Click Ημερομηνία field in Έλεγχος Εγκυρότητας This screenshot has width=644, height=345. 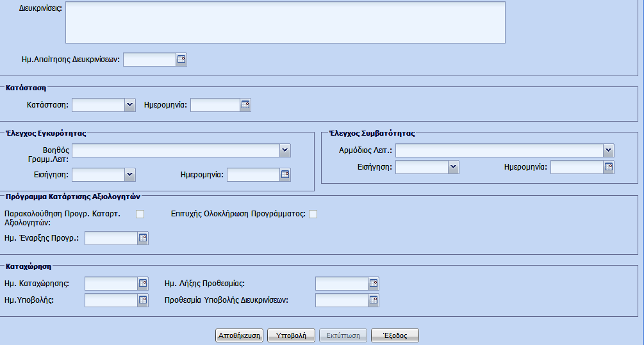coord(253,175)
